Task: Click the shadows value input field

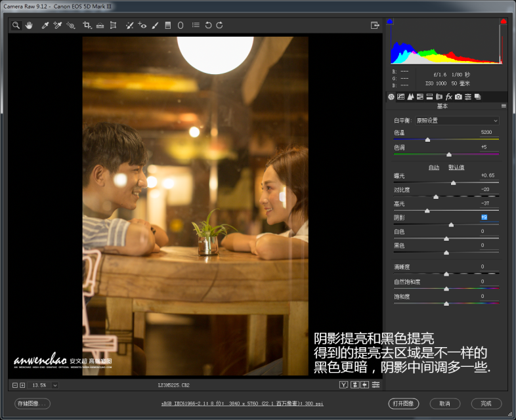Action: tap(489, 217)
